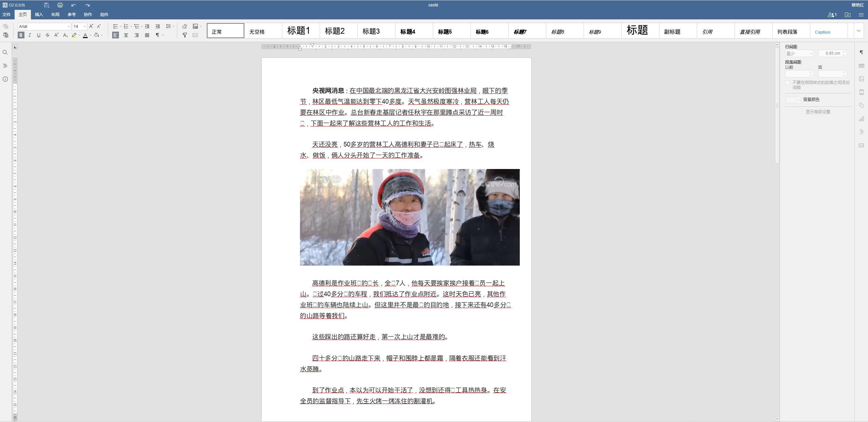Image resolution: width=868 pixels, height=422 pixels.
Task: Toggle italic formatting
Action: [30, 35]
